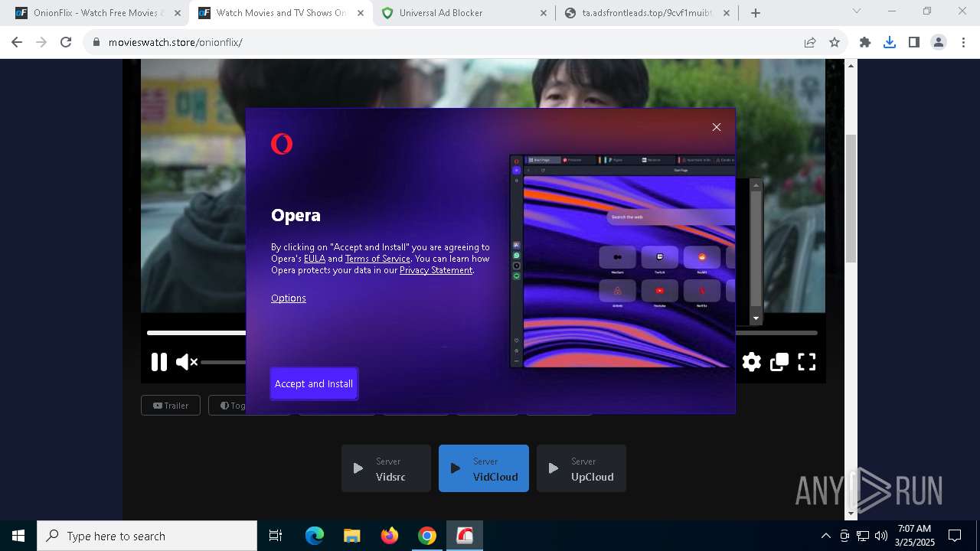Share this page via the share icon
The width and height of the screenshot is (980, 551).
(x=810, y=42)
